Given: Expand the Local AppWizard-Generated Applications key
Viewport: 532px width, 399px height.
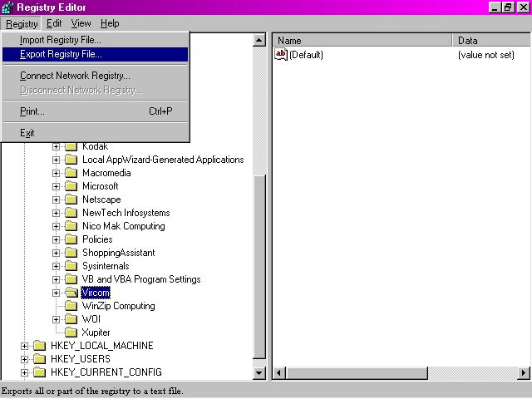Looking at the screenshot, I should tap(56, 160).
